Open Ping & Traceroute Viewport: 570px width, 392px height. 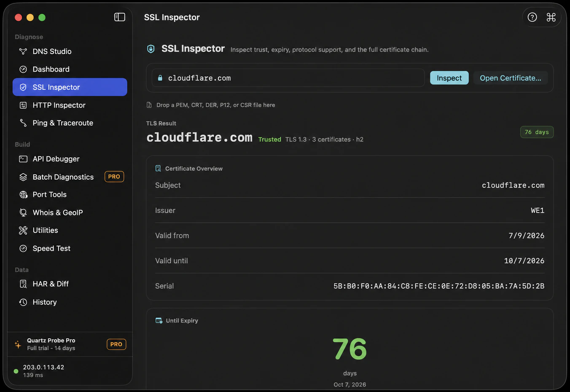tap(70, 123)
